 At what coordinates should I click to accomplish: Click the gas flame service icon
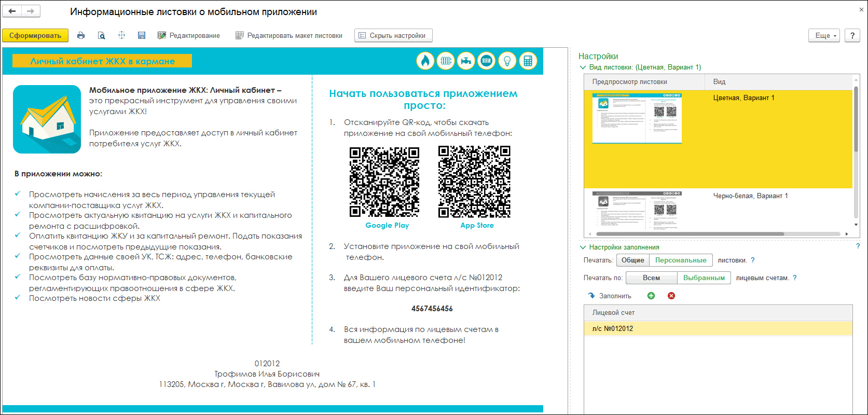coord(425,61)
